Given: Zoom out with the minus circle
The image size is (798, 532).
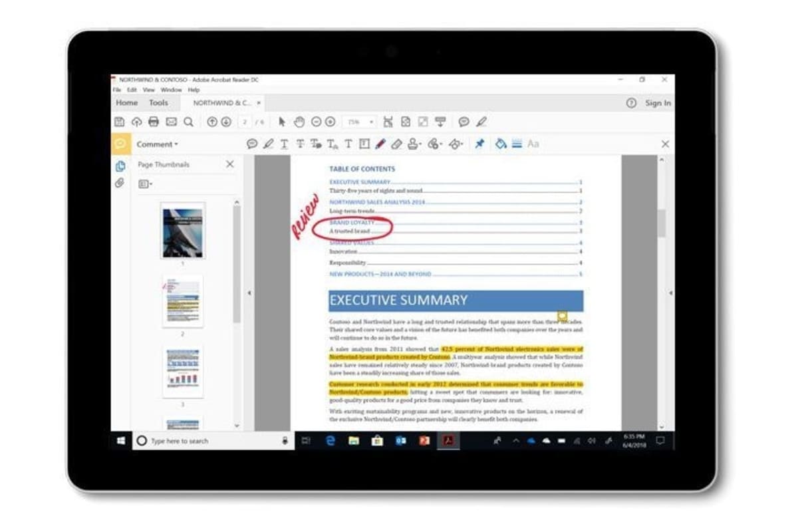Looking at the screenshot, I should tap(316, 122).
